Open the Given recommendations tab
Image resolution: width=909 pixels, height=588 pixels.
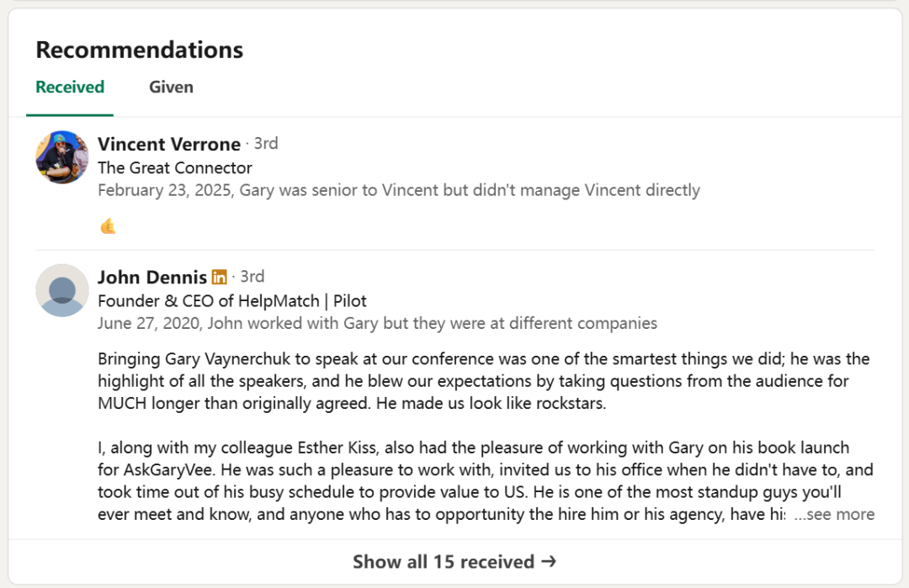(x=171, y=87)
